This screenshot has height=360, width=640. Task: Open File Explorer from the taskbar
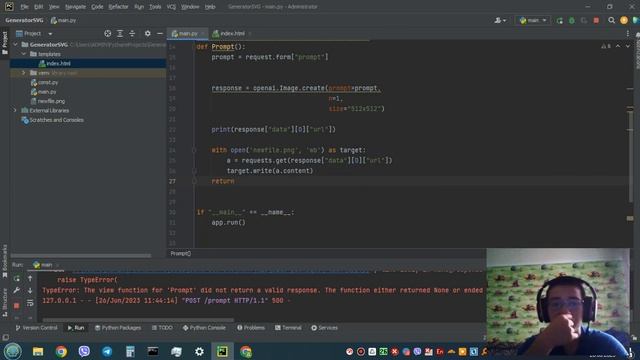[38, 351]
